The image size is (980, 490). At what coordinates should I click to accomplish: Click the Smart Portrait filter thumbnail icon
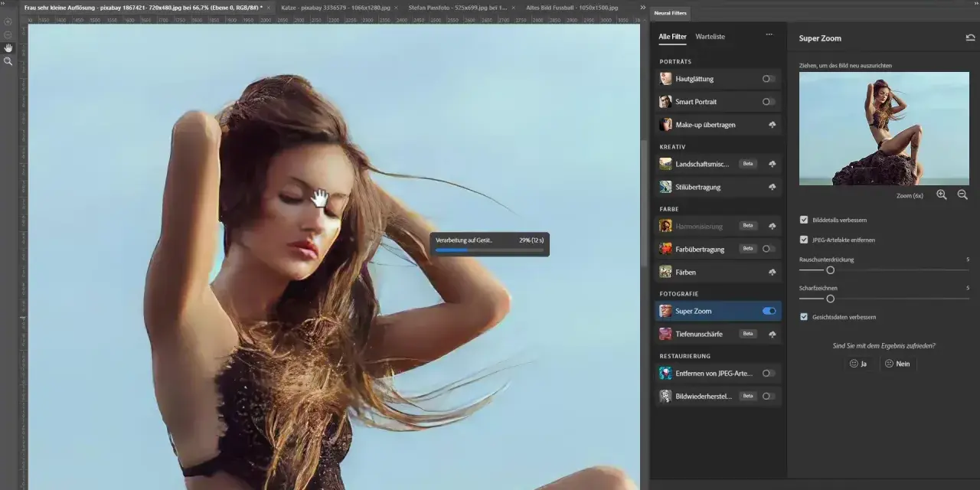pyautogui.click(x=665, y=101)
